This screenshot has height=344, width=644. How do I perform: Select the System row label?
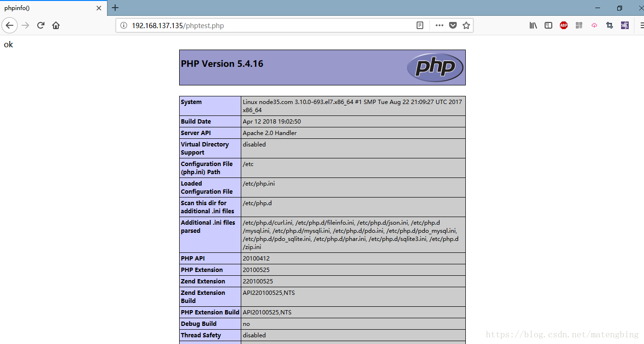click(192, 102)
